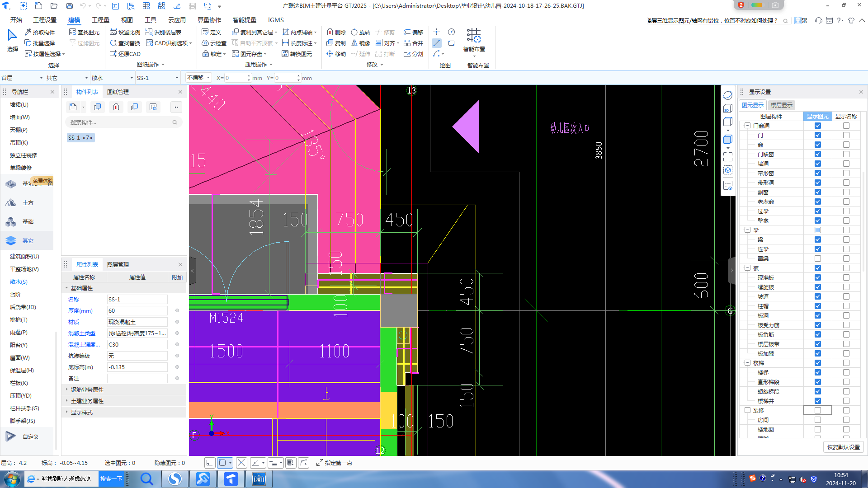
Task: Select the line drawing tool
Action: click(x=437, y=43)
